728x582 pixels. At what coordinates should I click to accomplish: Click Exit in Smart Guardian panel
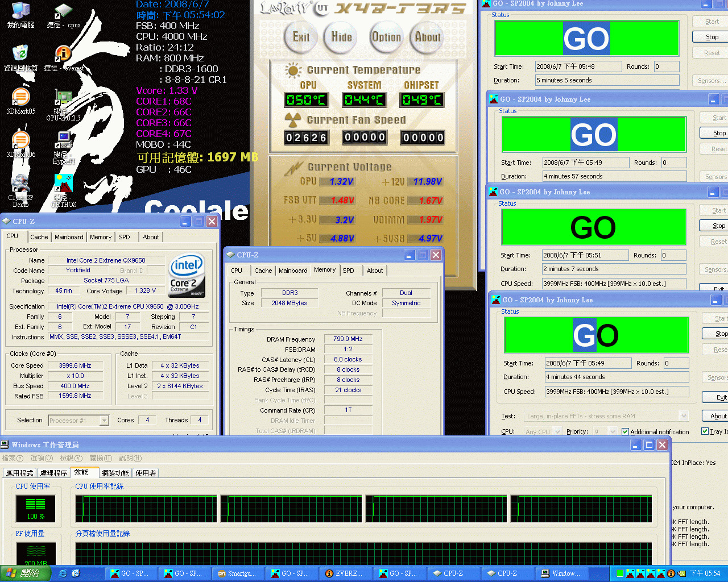click(301, 38)
